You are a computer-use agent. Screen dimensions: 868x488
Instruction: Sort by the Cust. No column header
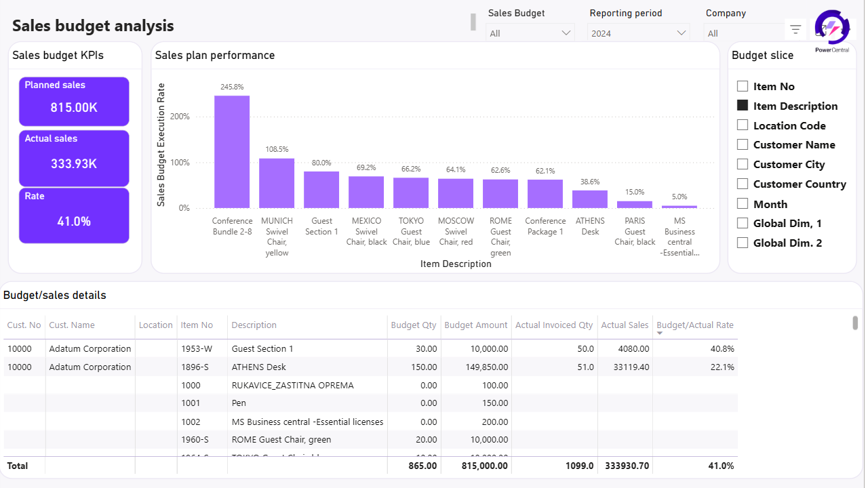(24, 325)
